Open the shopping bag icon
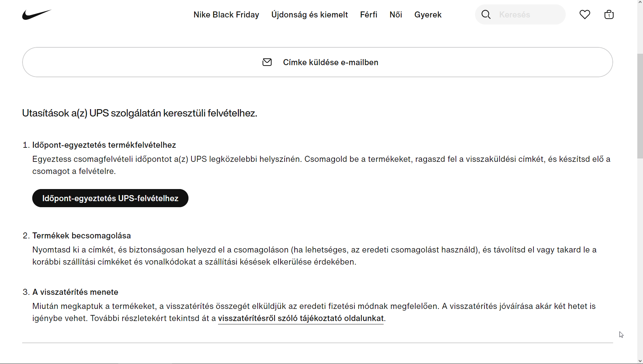This screenshot has width=643, height=364. pos(609,14)
